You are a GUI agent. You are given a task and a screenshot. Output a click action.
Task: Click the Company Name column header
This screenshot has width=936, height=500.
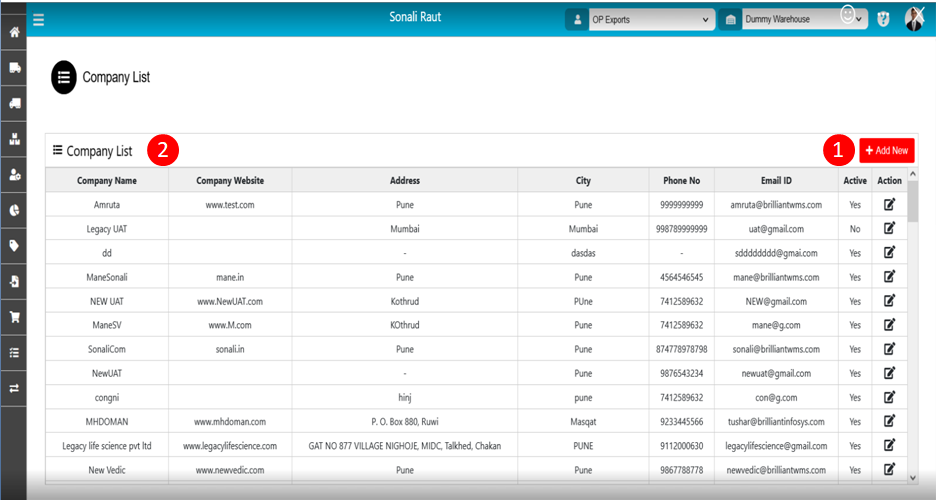tap(106, 181)
